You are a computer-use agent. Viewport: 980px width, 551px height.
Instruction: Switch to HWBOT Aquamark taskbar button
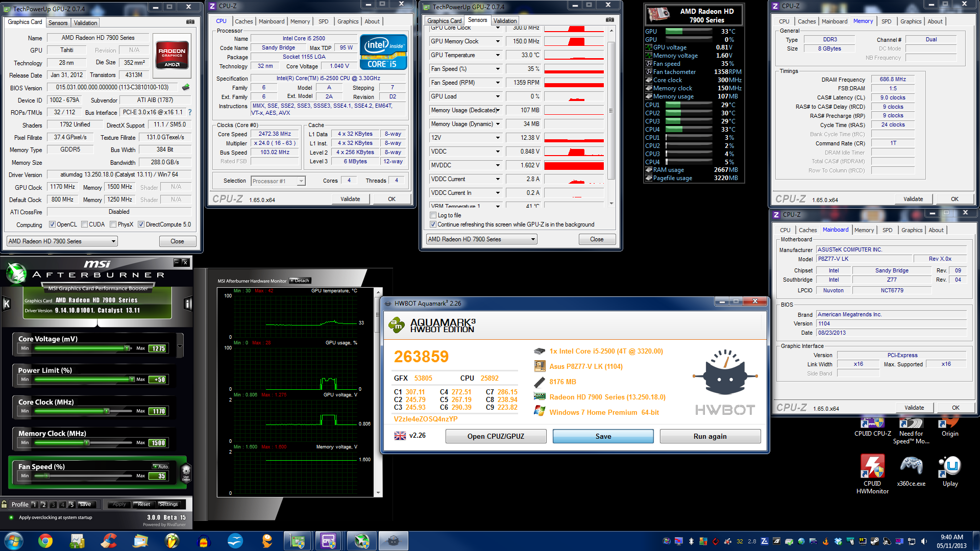click(x=393, y=541)
